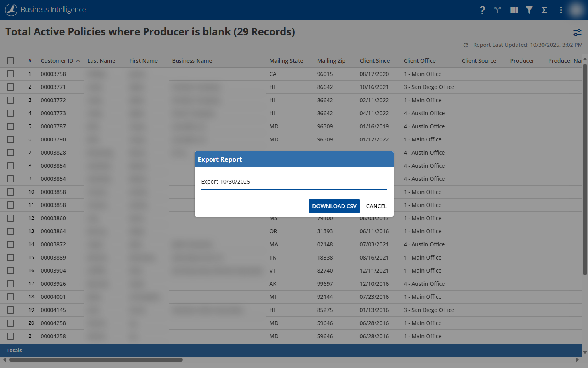Sort by the Client Office column header

click(420, 61)
